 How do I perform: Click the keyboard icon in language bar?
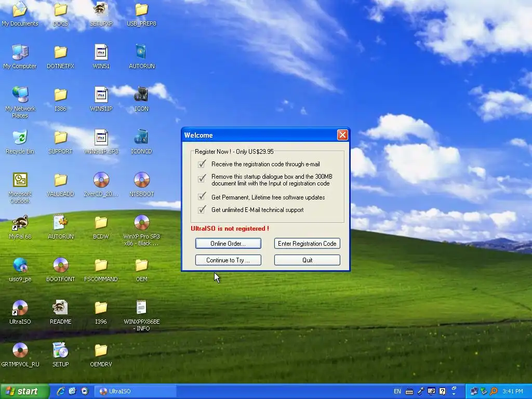[x=409, y=392]
